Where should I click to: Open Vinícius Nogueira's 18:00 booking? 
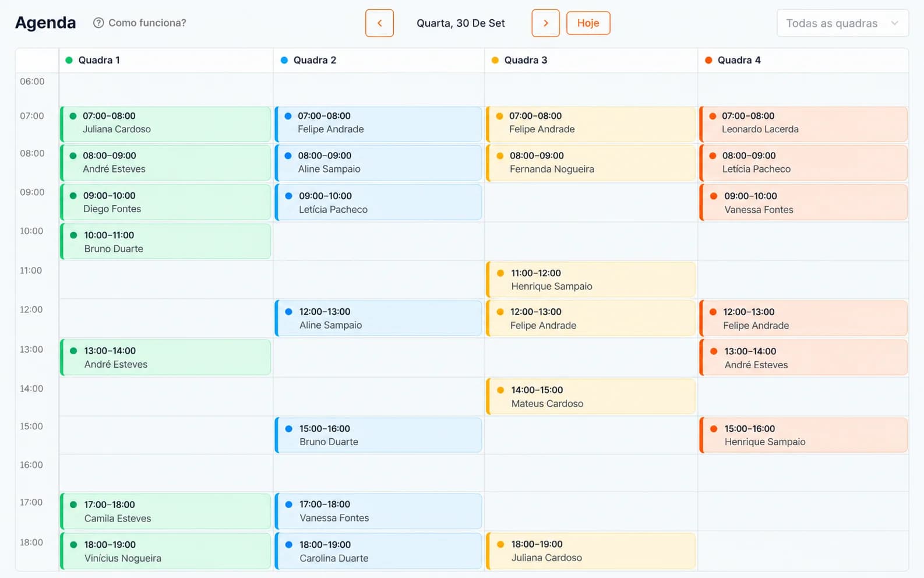click(x=165, y=551)
